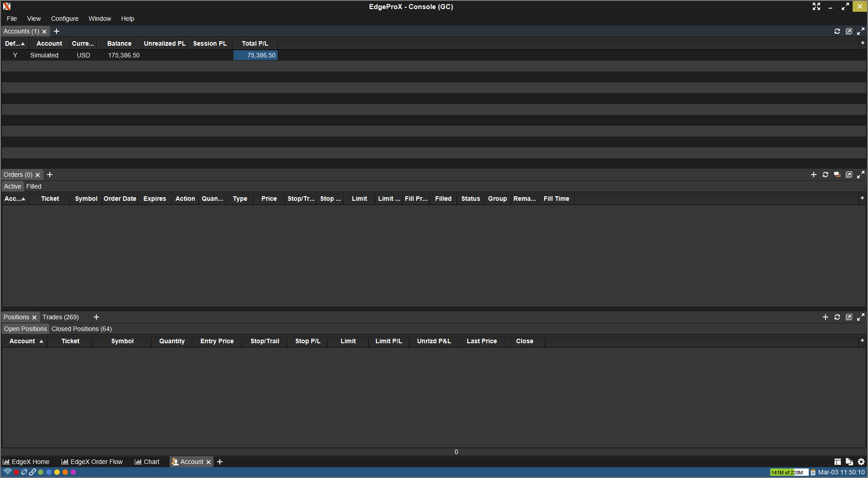Show Closed Positions (64)

pos(81,329)
